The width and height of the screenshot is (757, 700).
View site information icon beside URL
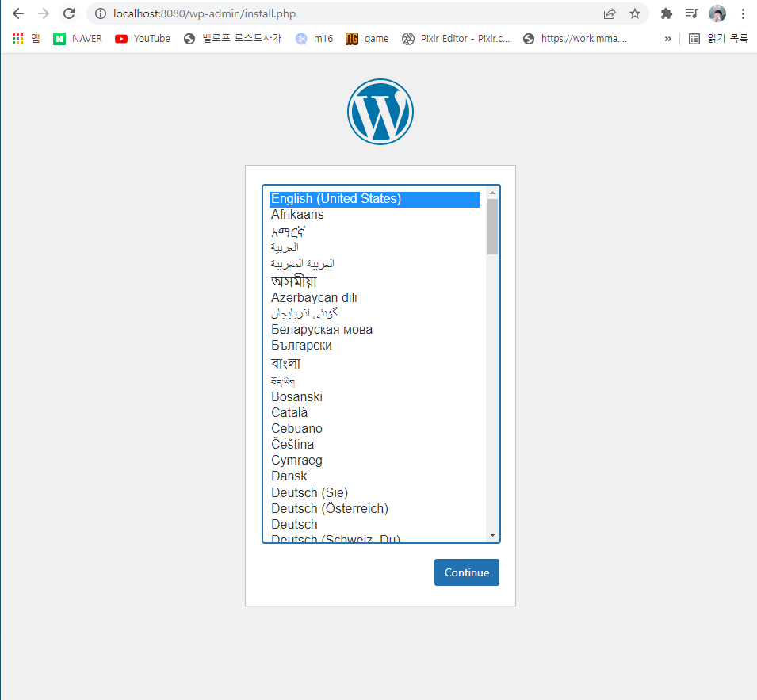pos(101,13)
